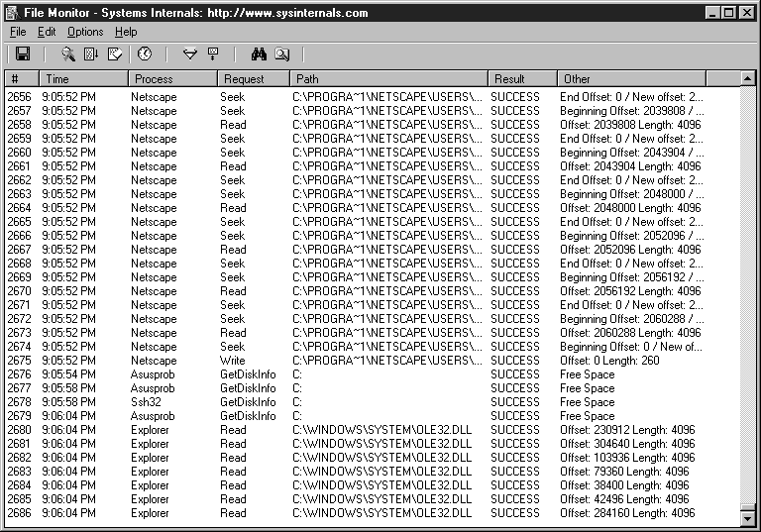Click the scrollbar down arrow
The height and width of the screenshot is (532, 761).
coord(748,518)
